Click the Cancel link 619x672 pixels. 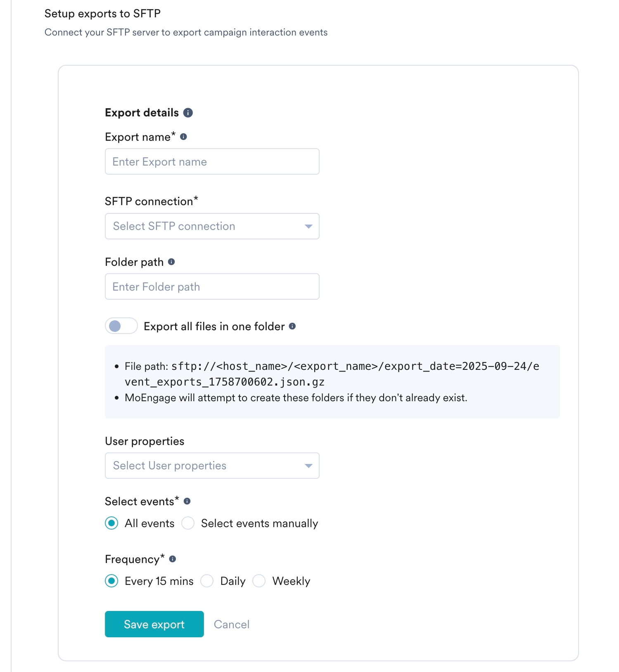tap(231, 624)
